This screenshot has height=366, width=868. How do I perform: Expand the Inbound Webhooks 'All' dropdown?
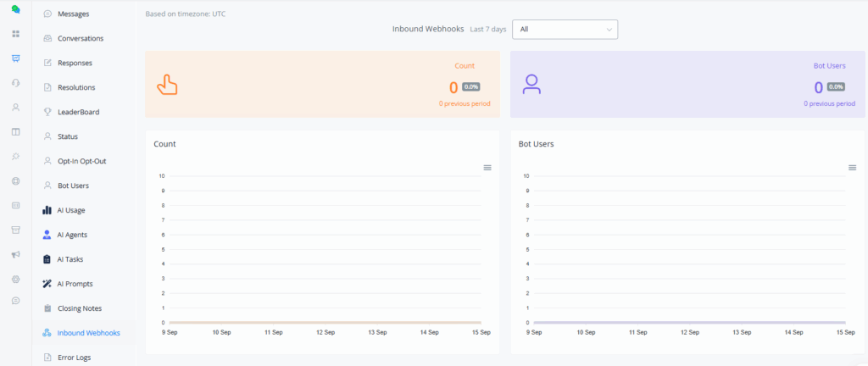coord(565,29)
